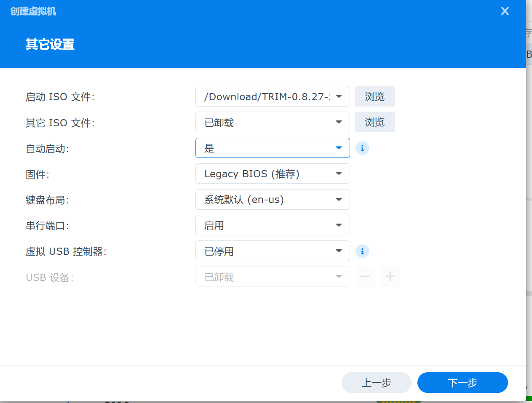
Task: Click the minus button next to USB 设备
Action: [x=365, y=277]
